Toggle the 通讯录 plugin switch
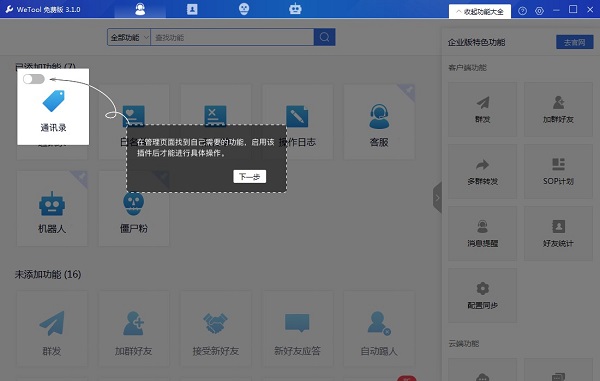600x381 pixels. coord(34,79)
